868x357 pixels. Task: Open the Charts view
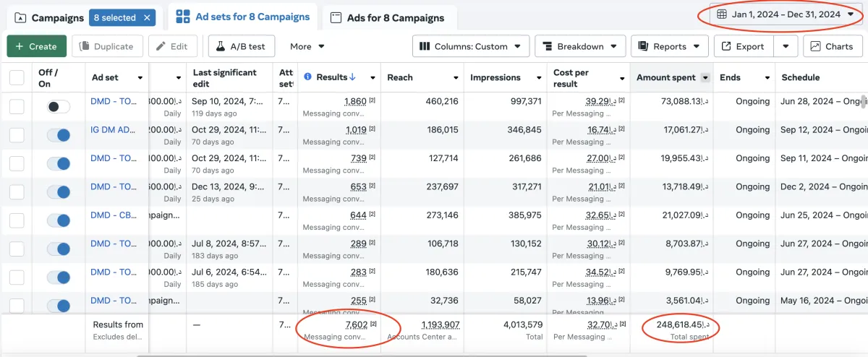tap(832, 46)
